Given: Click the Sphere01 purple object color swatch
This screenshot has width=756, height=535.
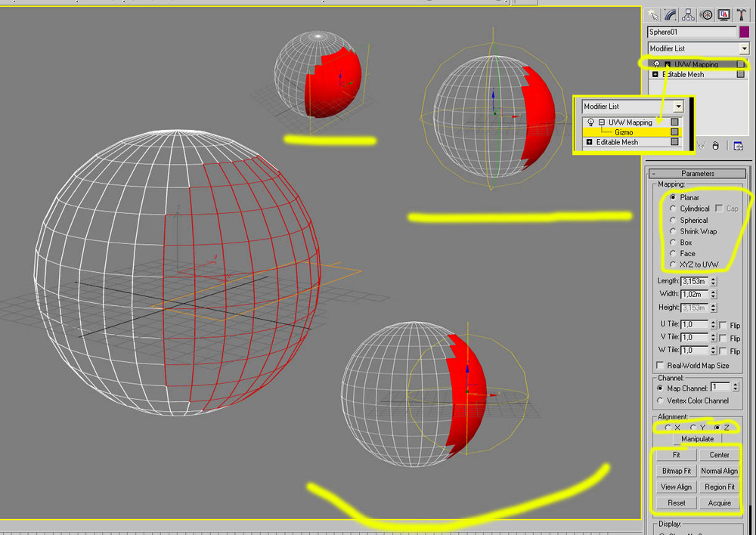Looking at the screenshot, I should 745,32.
